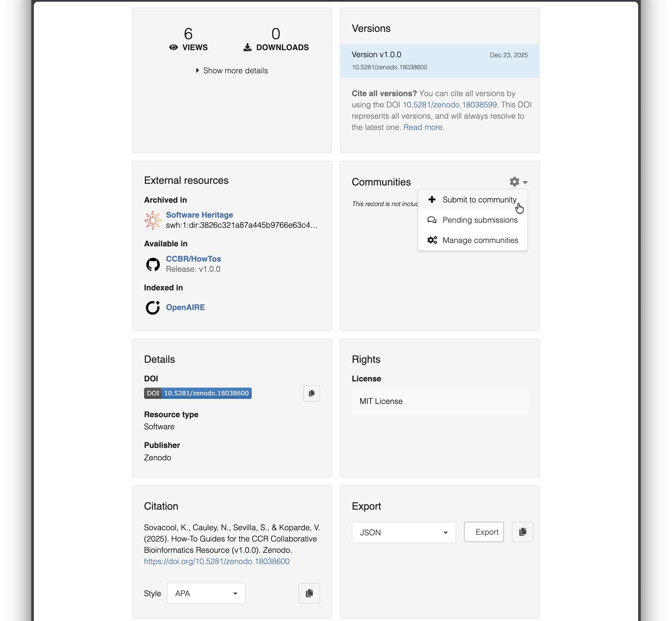Click the OpenAIRE logo icon

tap(153, 308)
